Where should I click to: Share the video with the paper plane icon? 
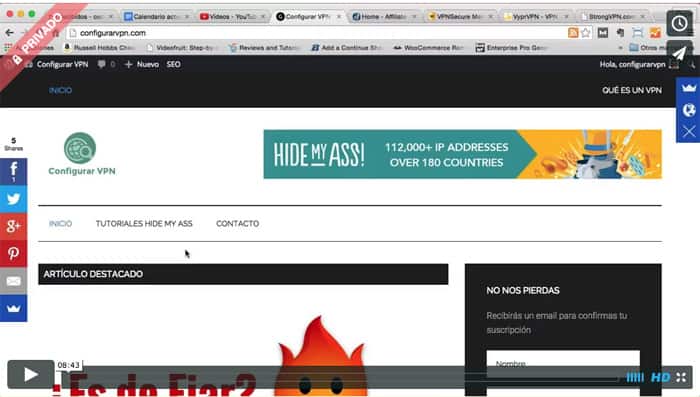click(x=679, y=53)
